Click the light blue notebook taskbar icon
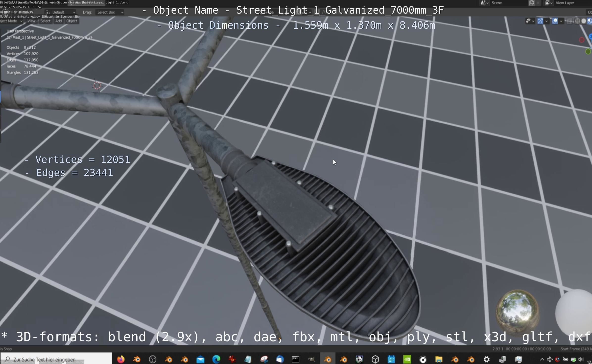Image resolution: width=592 pixels, height=364 pixels. (x=248, y=359)
